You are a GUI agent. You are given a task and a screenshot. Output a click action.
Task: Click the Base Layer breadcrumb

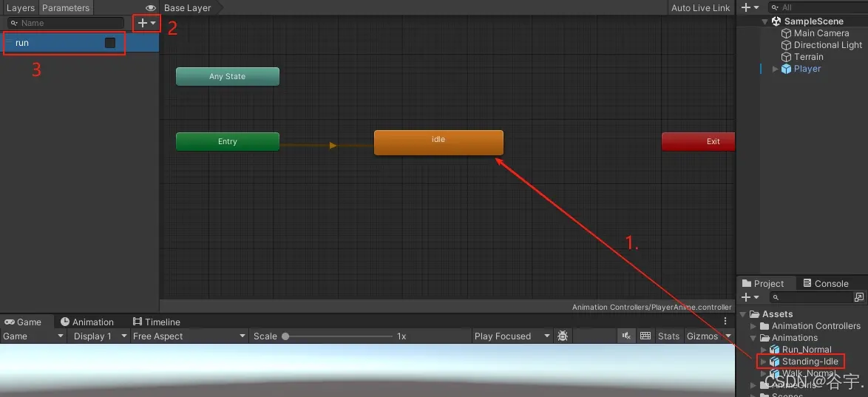(189, 7)
